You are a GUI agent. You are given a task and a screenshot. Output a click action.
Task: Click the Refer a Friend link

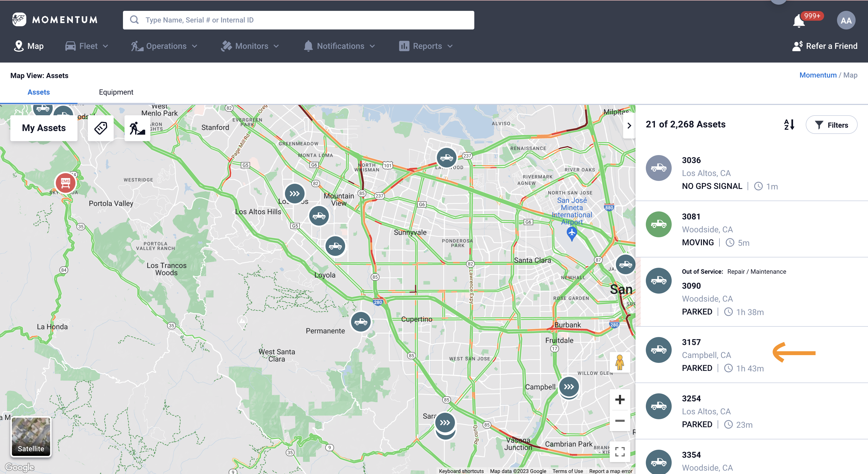(825, 46)
